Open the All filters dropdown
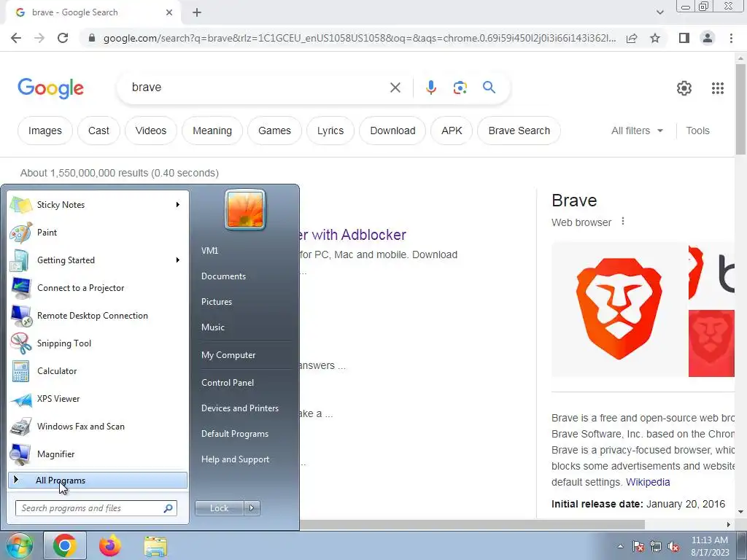This screenshot has width=747, height=560. pos(637,131)
